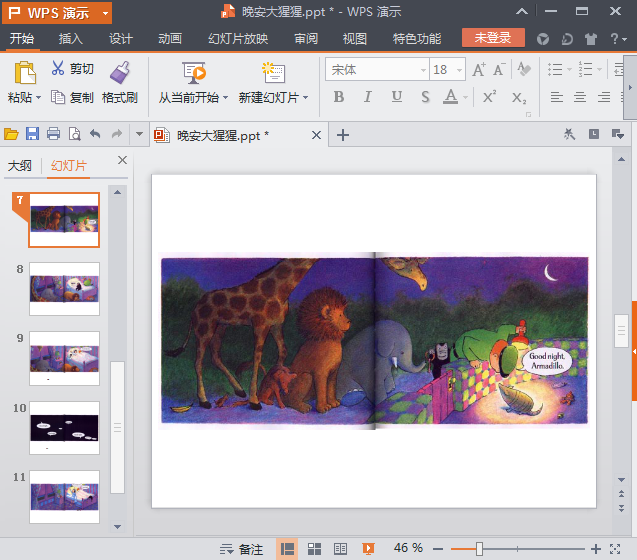Screen dimensions: 637x560
Task: Click the 未登录 login button
Action: (x=493, y=38)
